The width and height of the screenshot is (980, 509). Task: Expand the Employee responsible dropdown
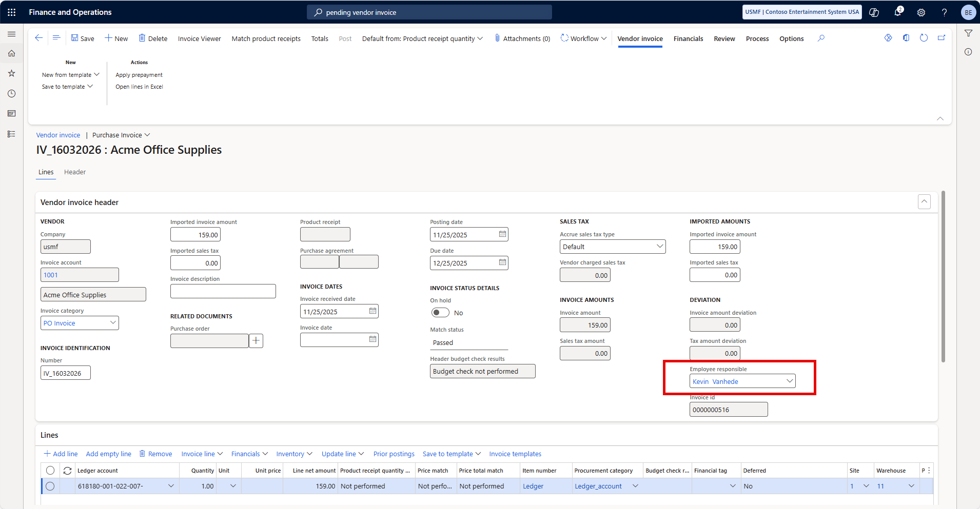[790, 381]
